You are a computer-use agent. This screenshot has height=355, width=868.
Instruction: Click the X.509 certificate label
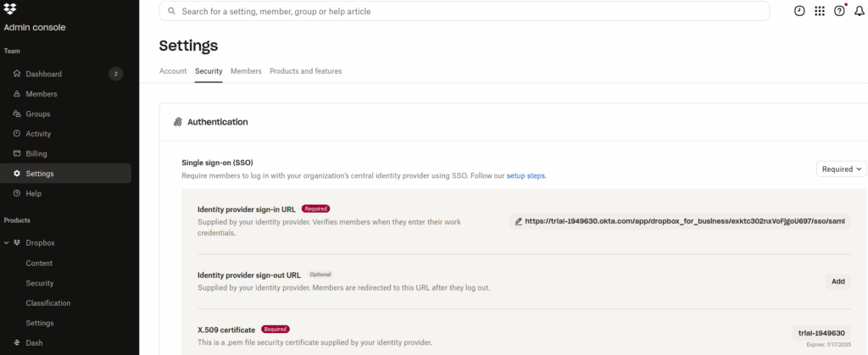pos(226,330)
